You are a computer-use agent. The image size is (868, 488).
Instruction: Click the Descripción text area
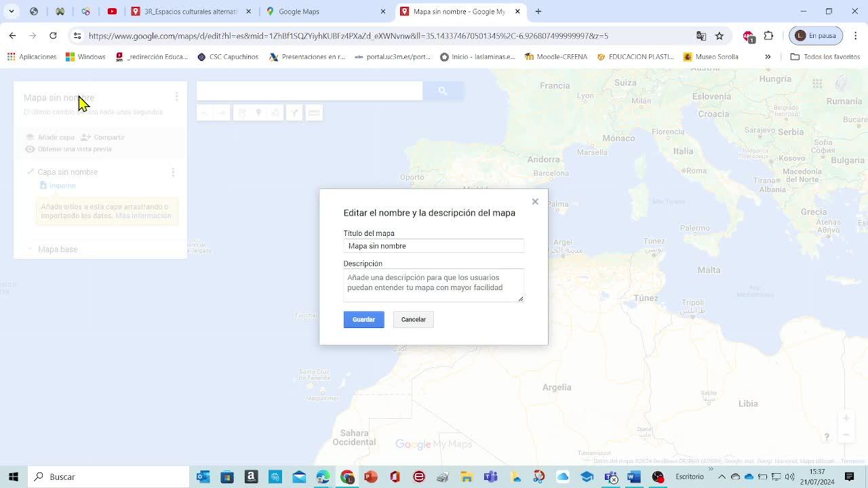(433, 285)
